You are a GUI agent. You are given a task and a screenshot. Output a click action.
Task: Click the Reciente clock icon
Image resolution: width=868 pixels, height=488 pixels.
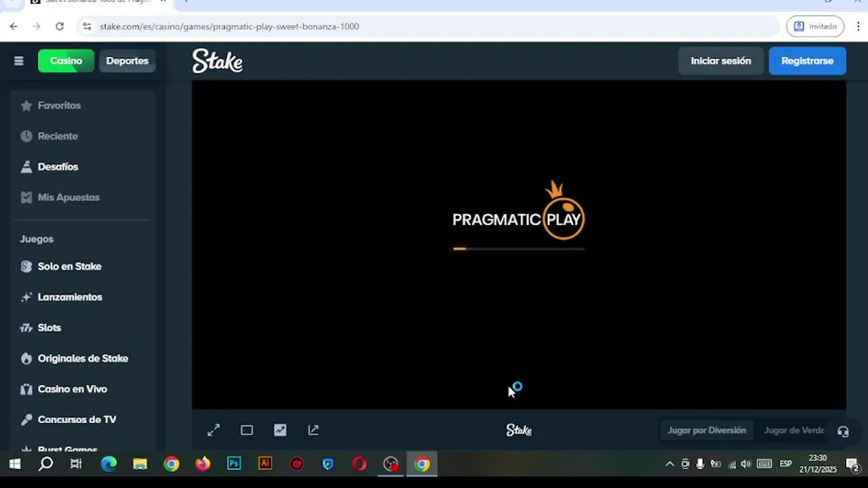click(26, 136)
